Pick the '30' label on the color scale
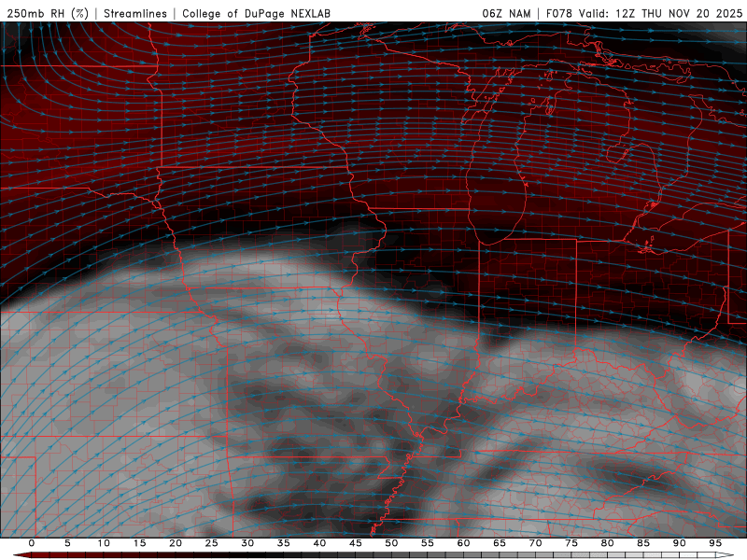 pyautogui.click(x=247, y=543)
